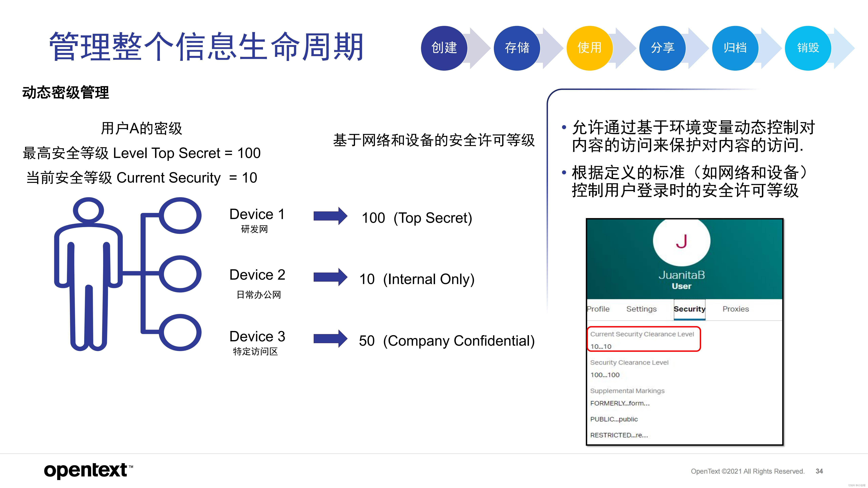Select the Security tab
868x488 pixels.
[x=689, y=309]
